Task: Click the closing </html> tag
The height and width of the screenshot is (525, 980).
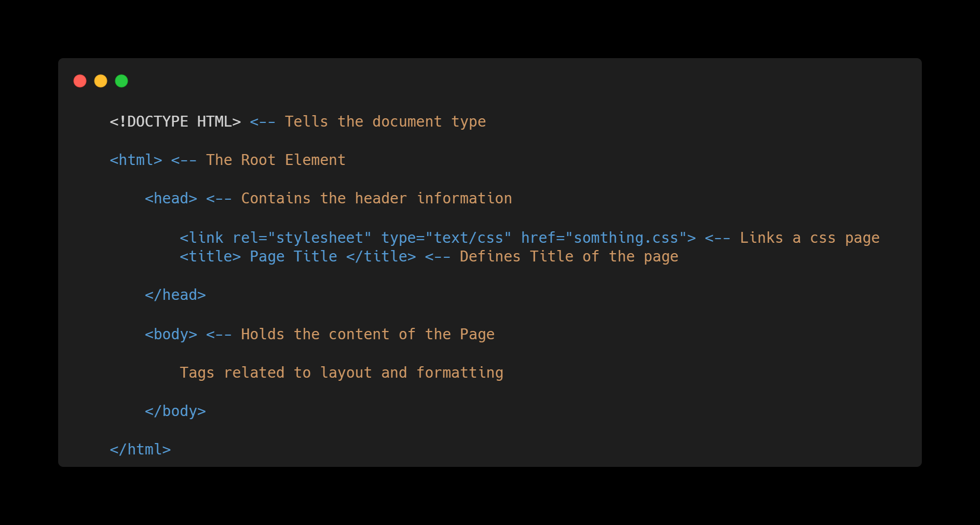Action: 140,449
